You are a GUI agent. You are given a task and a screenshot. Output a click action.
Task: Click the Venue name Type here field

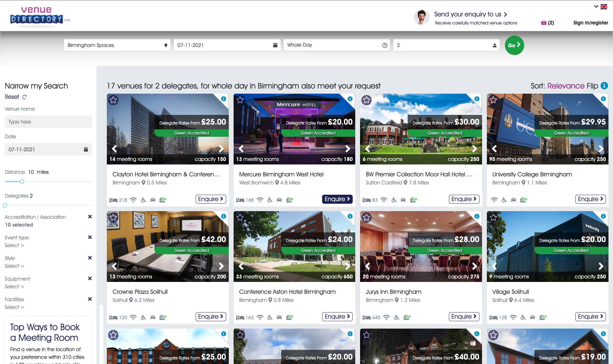[x=48, y=122]
